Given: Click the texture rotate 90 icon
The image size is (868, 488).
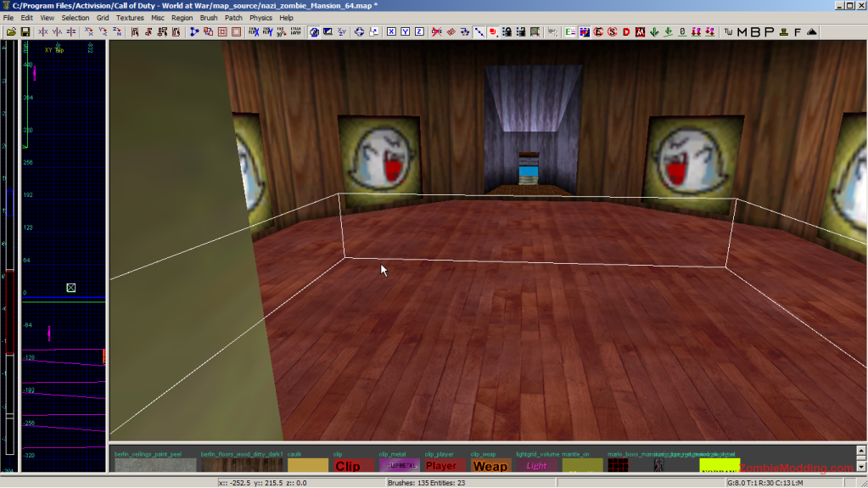Looking at the screenshot, I should pyautogui.click(x=282, y=32).
